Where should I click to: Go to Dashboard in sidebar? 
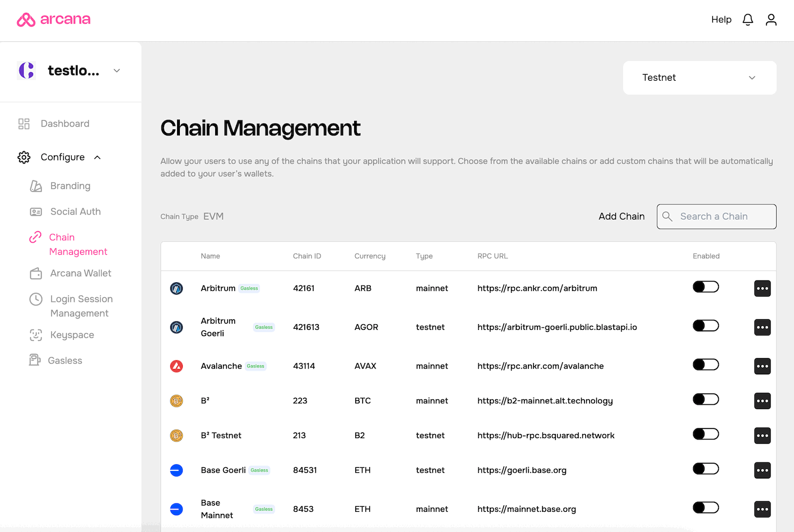tap(65, 124)
